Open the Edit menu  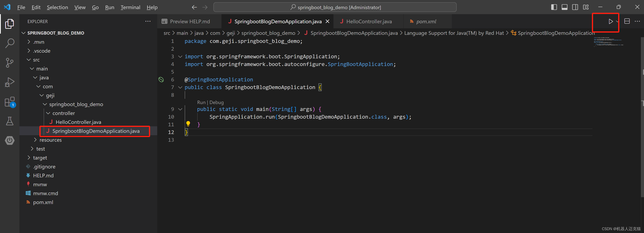tap(36, 7)
